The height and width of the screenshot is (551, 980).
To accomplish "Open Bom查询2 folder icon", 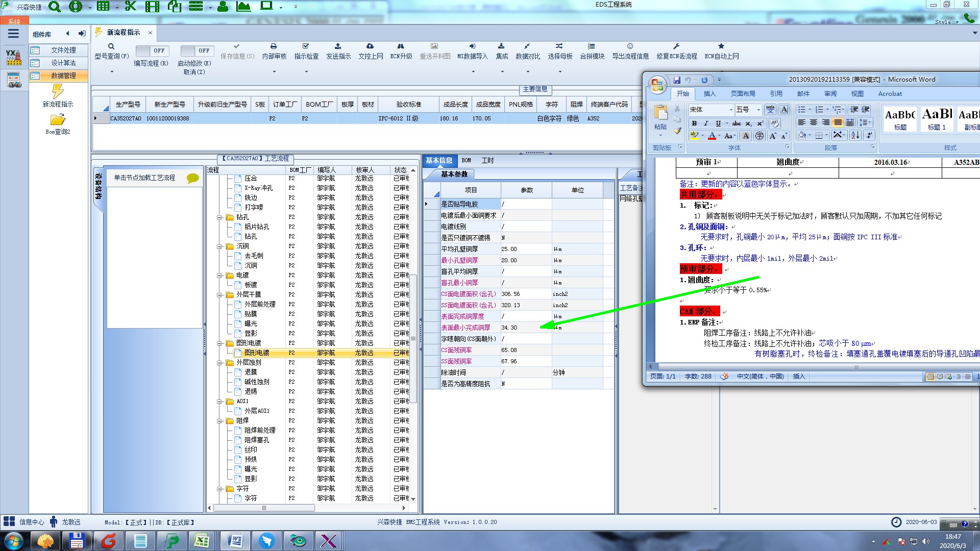I will pyautogui.click(x=58, y=120).
